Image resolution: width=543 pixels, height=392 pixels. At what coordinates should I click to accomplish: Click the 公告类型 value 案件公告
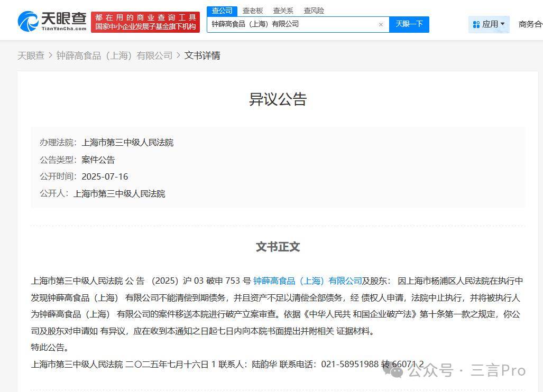point(98,160)
